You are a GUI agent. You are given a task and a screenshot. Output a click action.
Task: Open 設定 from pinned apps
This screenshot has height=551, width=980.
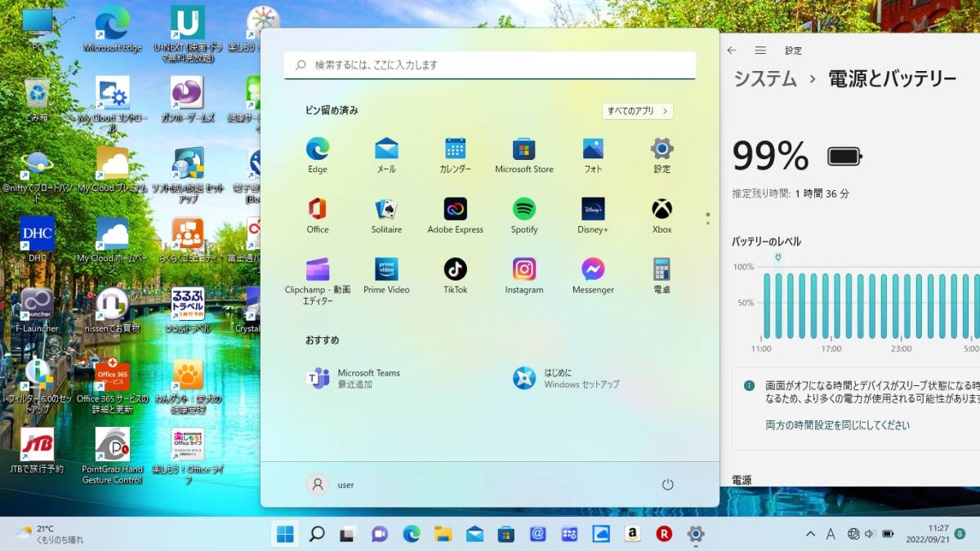tap(661, 155)
